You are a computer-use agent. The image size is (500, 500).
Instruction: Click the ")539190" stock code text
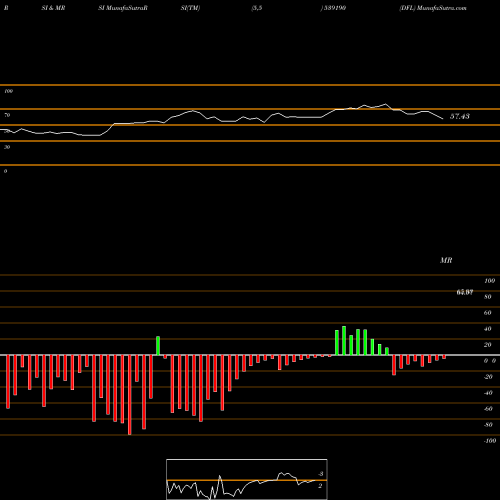pos(333,8)
